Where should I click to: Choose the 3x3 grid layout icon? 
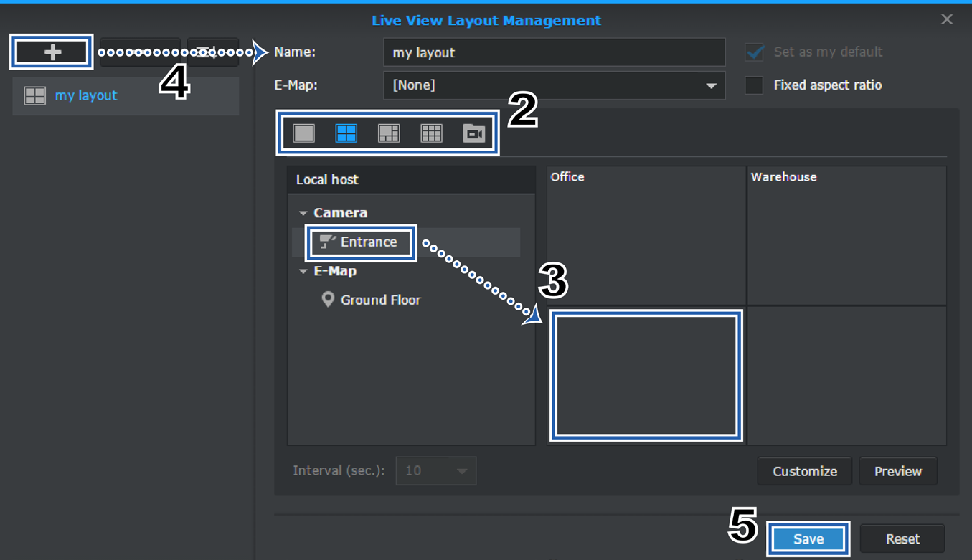click(431, 133)
